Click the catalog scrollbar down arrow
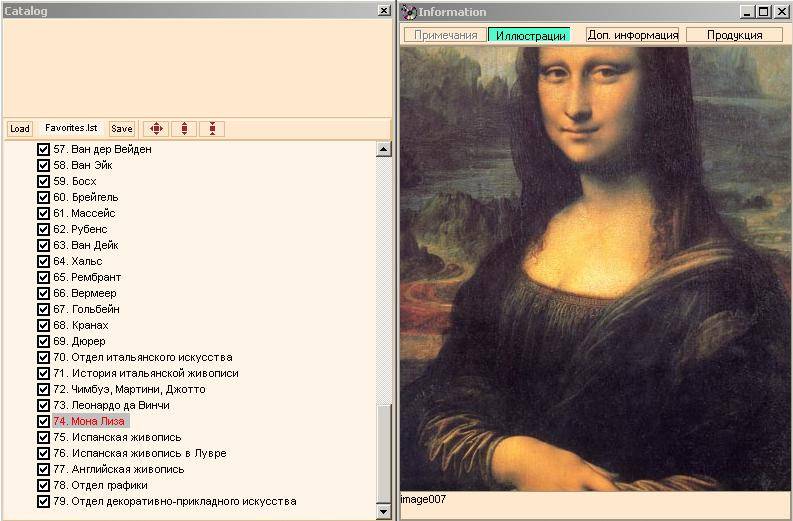The height and width of the screenshot is (521, 793). point(383,511)
